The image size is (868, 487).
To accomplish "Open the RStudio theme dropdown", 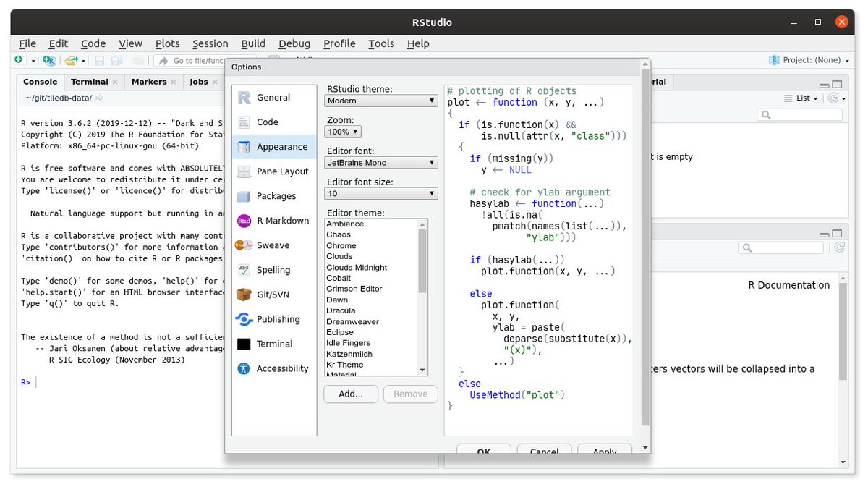I will [x=381, y=101].
